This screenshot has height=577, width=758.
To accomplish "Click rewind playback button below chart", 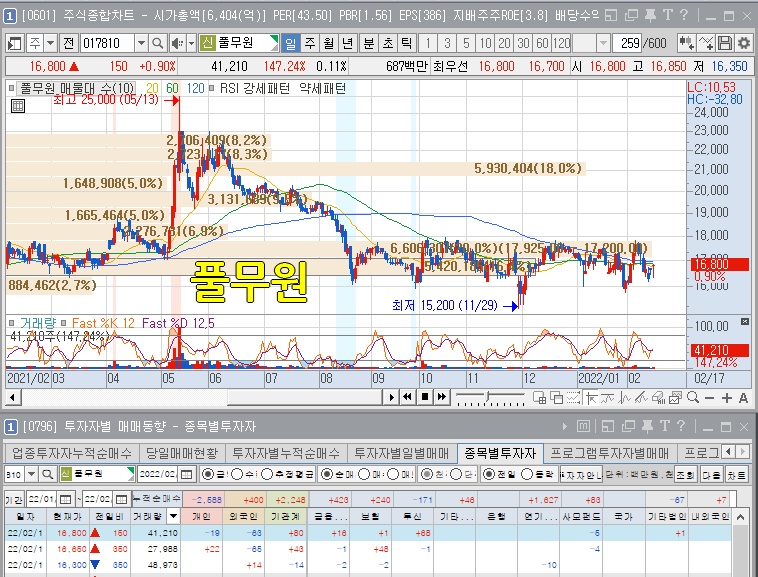I will pos(407,397).
